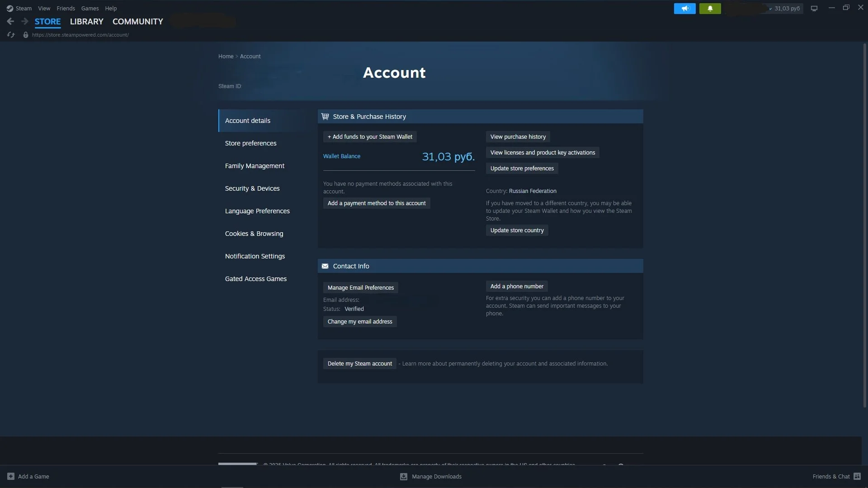Switch to the LIBRARY tab
The width and height of the screenshot is (868, 488).
coord(87,22)
